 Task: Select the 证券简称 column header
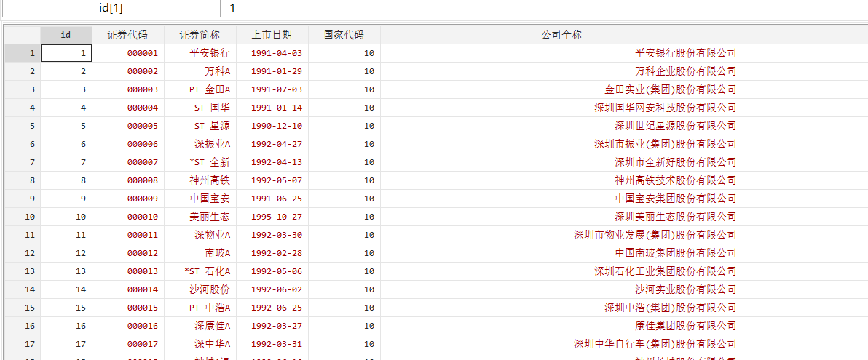(200, 35)
